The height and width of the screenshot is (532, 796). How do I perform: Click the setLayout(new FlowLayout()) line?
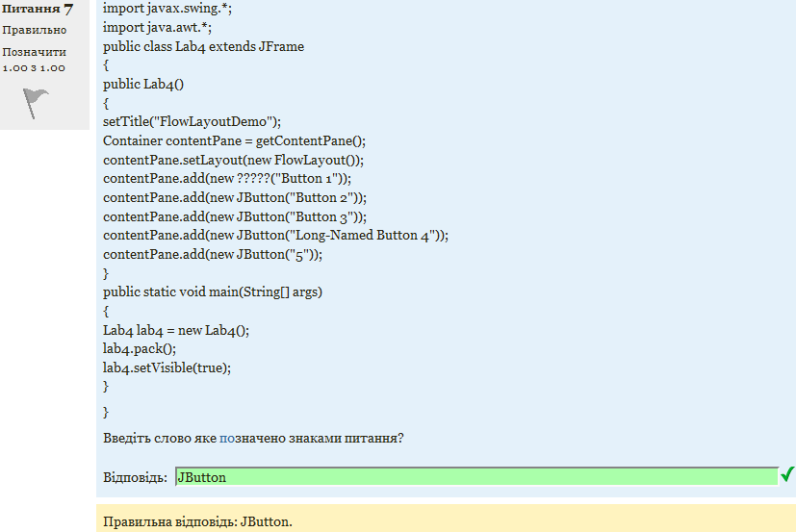[234, 161]
